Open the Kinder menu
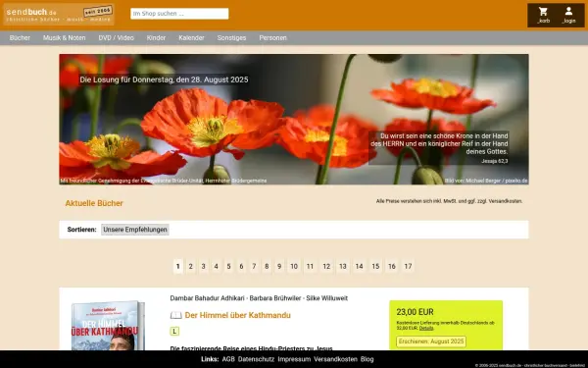 [156, 38]
